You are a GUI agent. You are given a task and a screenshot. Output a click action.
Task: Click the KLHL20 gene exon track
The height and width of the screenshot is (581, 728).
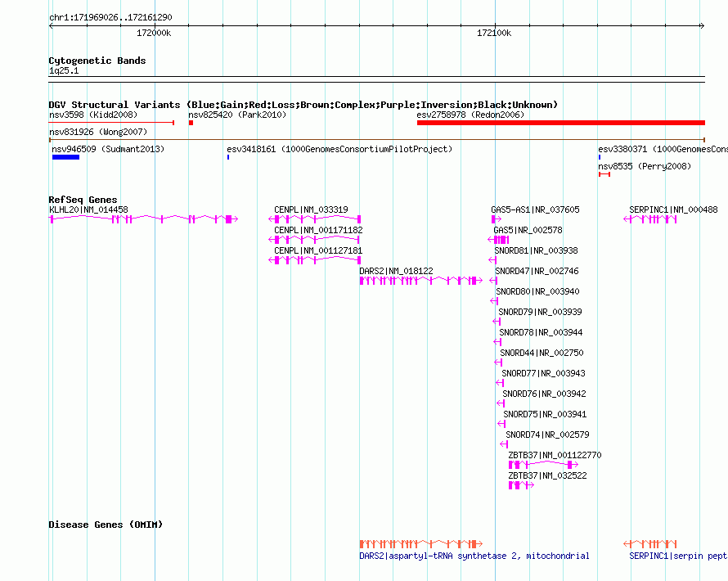click(x=143, y=219)
